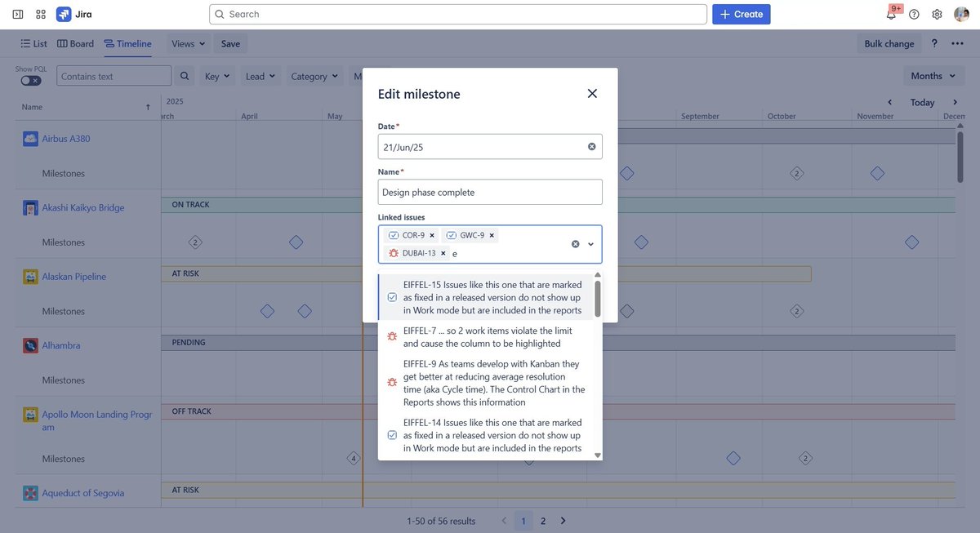Open the Airbus A380 project link
The image size is (980, 533).
click(66, 139)
